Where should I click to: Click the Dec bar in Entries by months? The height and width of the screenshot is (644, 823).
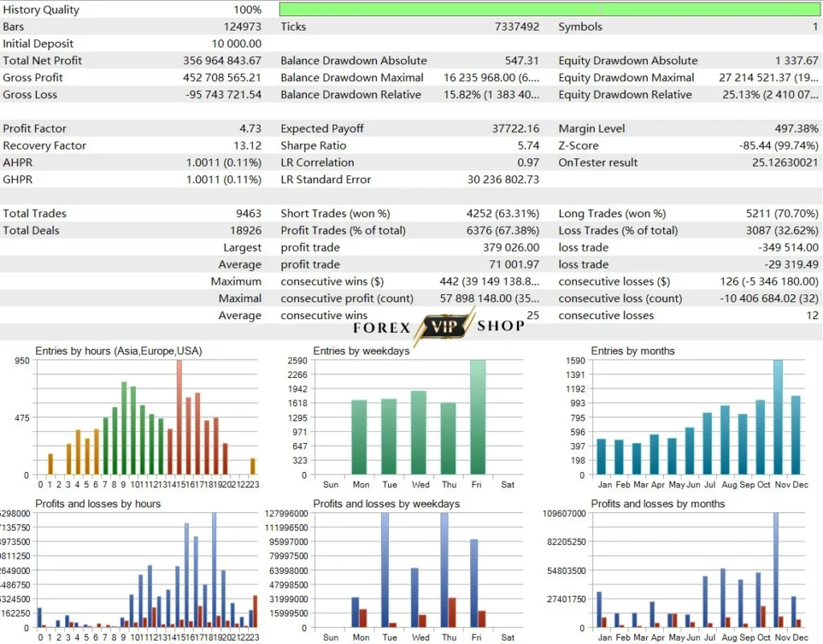[796, 435]
